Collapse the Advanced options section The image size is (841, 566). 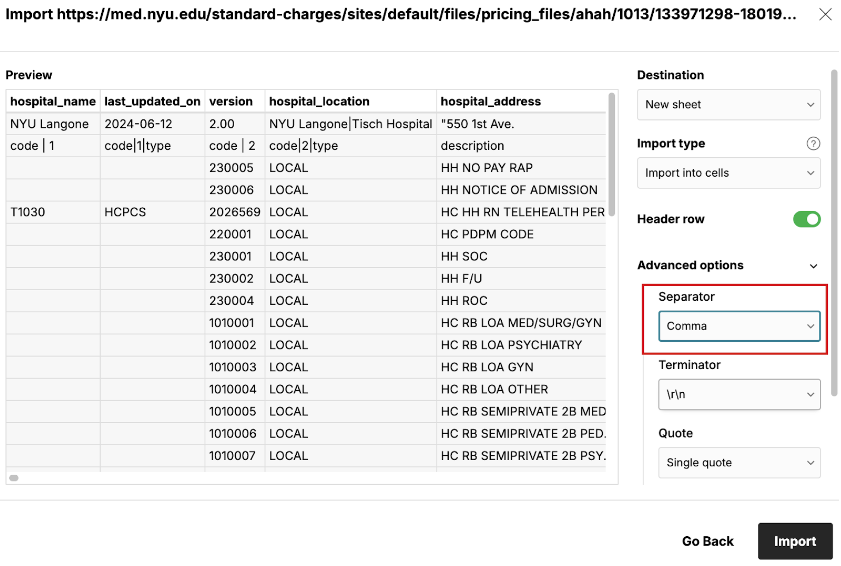point(813,266)
